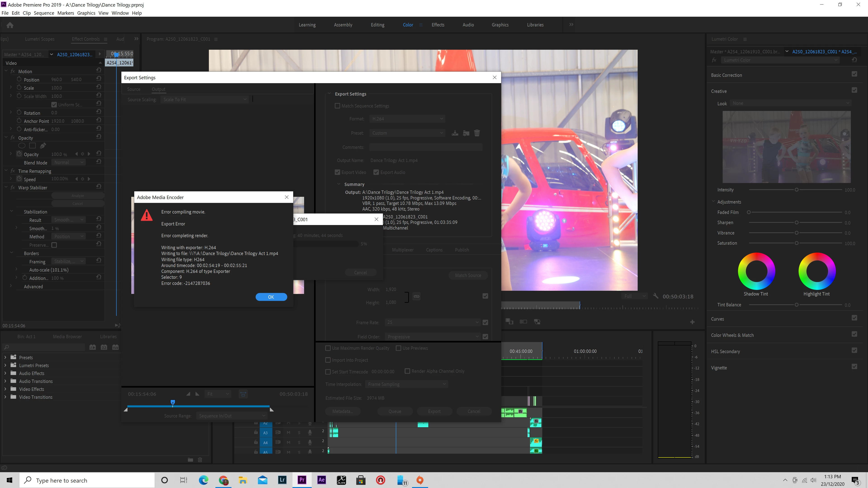Viewport: 868px width, 488px height.
Task: Open After Effects in the Windows taskbar
Action: click(321, 480)
